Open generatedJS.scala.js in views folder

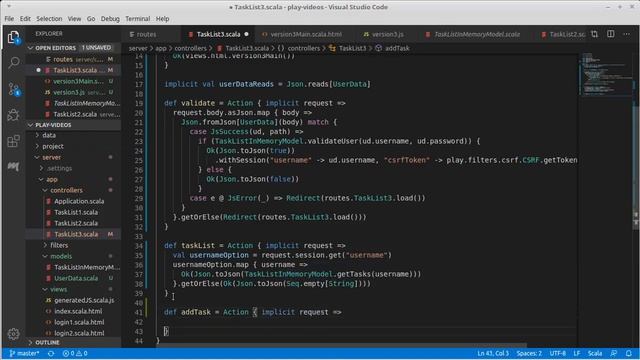(x=84, y=300)
